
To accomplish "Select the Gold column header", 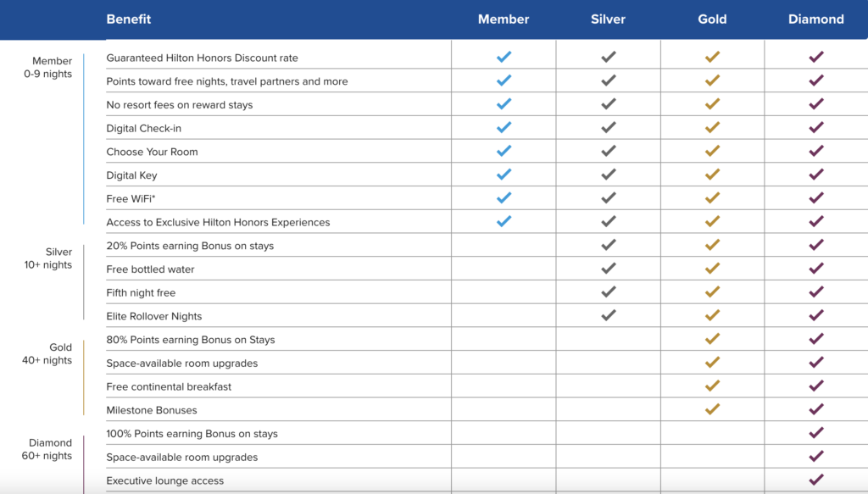I will point(712,19).
